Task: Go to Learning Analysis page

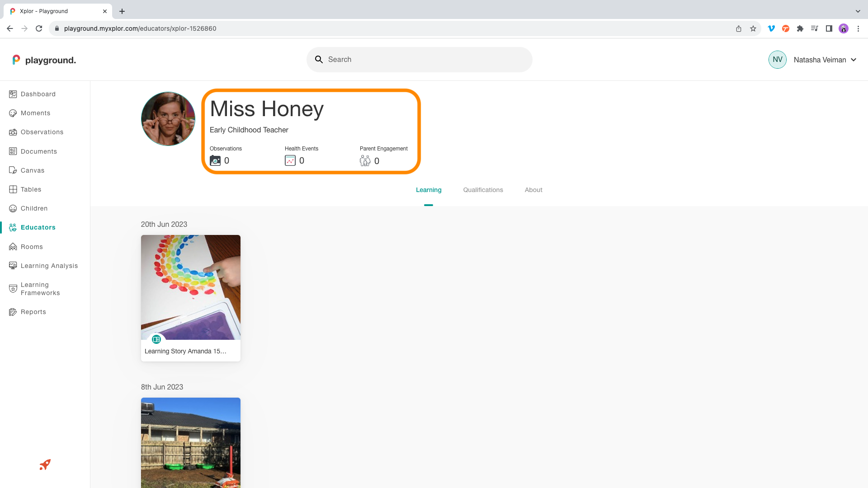Action: click(x=49, y=266)
